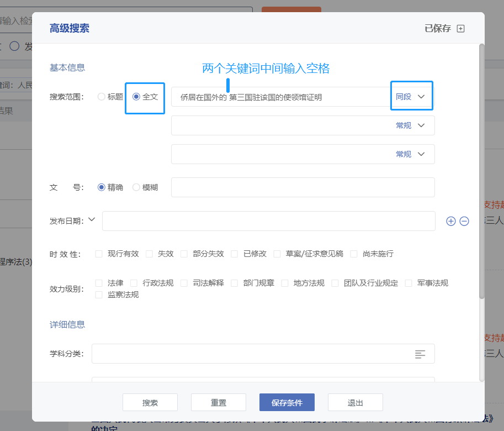Click the plus icon beside 已保存

(460, 29)
